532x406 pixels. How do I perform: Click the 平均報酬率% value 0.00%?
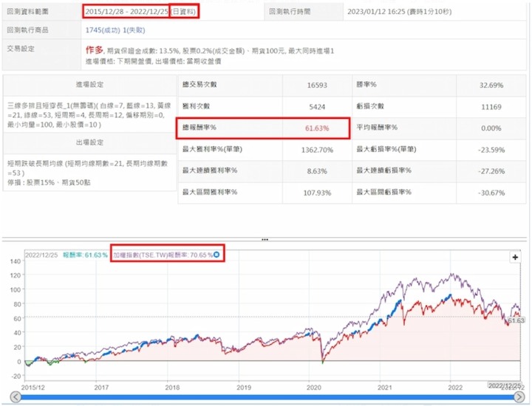coord(491,128)
